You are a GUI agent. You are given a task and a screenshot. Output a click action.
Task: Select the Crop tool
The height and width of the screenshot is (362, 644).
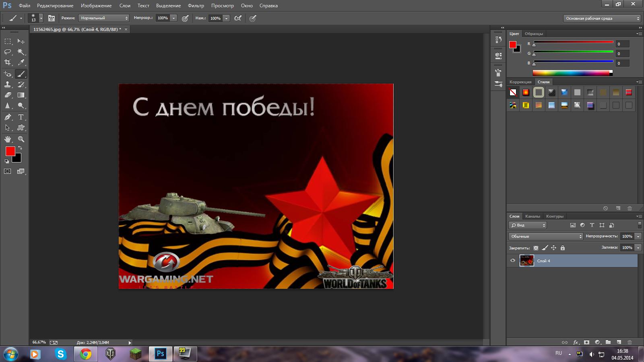pos(8,62)
